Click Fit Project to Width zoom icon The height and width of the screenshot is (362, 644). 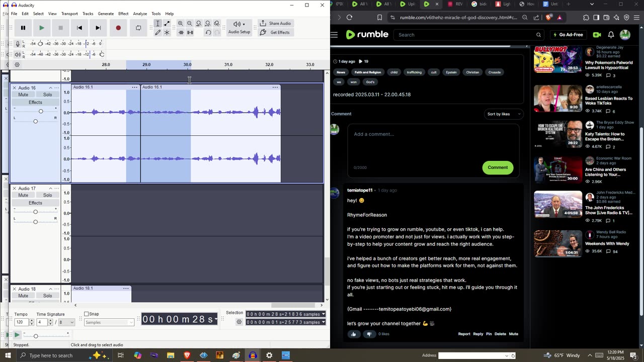click(x=208, y=24)
